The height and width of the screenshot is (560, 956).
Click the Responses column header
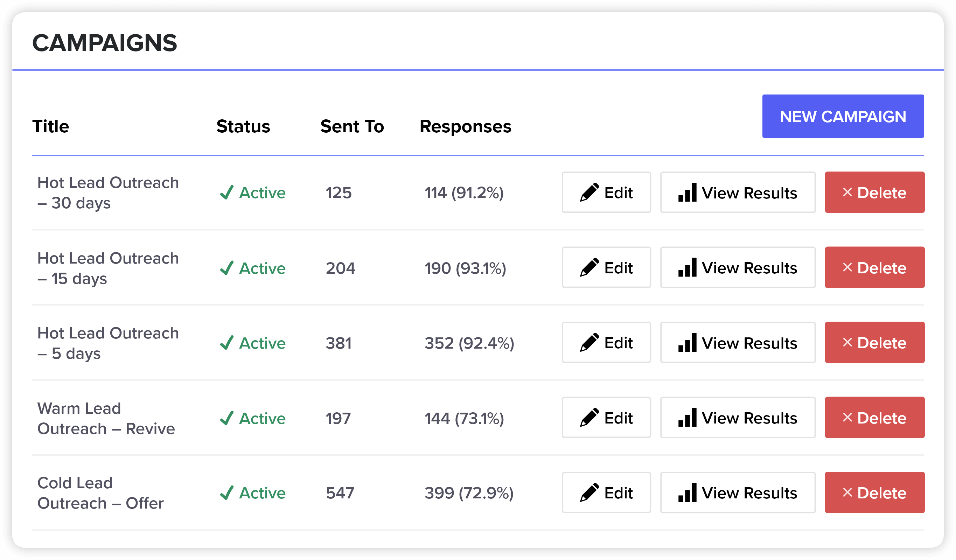[x=466, y=127]
